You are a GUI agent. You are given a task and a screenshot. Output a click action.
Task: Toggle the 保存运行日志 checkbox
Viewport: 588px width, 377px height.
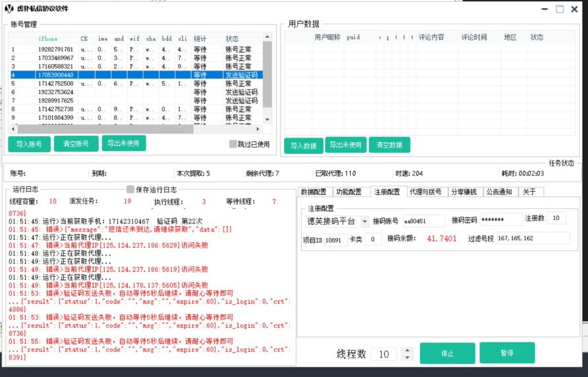(130, 189)
